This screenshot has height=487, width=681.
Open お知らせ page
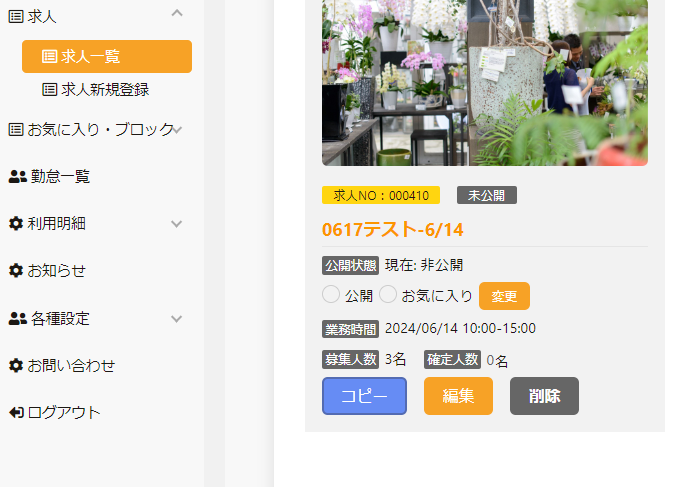coord(47,270)
